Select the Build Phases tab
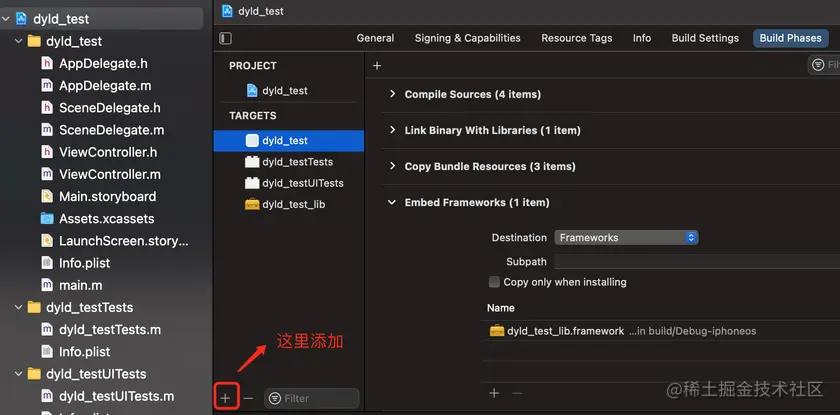The height and width of the screenshot is (415, 840). tap(790, 38)
